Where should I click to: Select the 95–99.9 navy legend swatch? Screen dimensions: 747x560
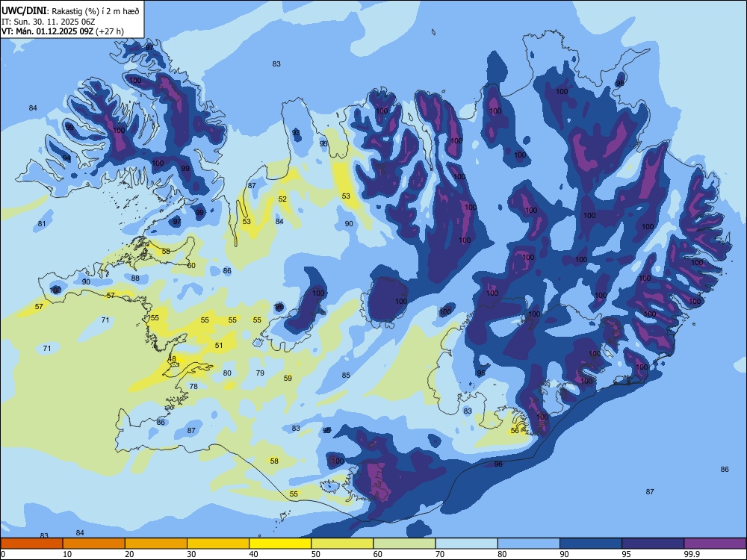(653, 544)
